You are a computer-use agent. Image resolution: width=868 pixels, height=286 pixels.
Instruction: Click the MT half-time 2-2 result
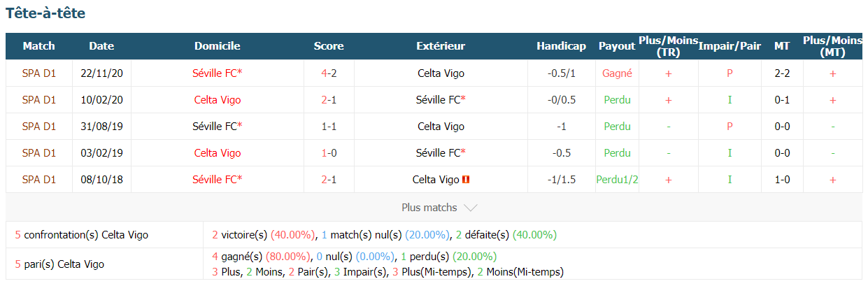(782, 73)
